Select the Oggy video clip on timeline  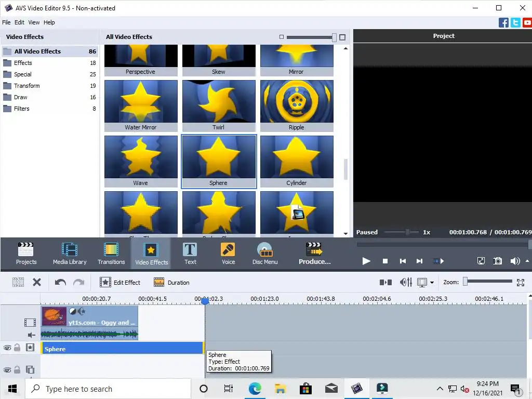click(89, 322)
